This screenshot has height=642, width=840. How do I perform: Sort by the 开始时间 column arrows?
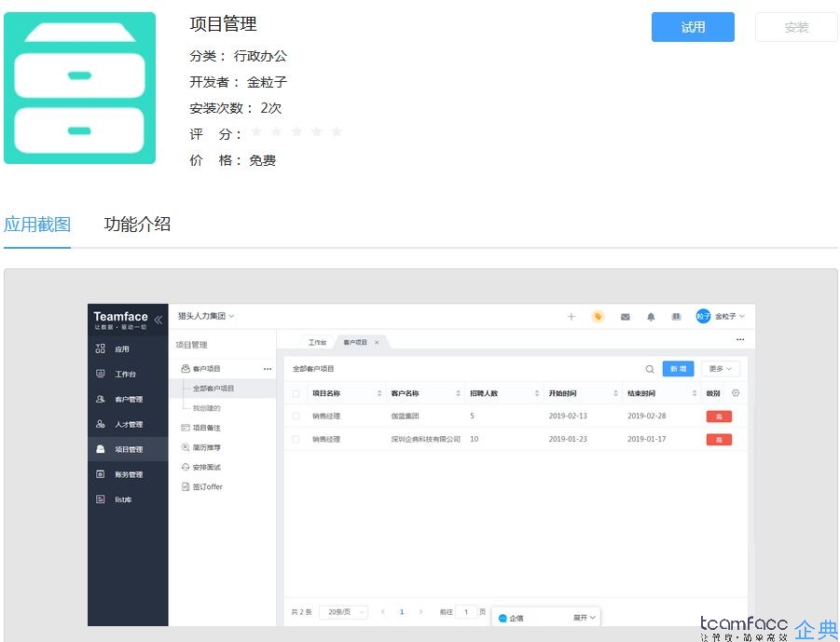coord(615,393)
